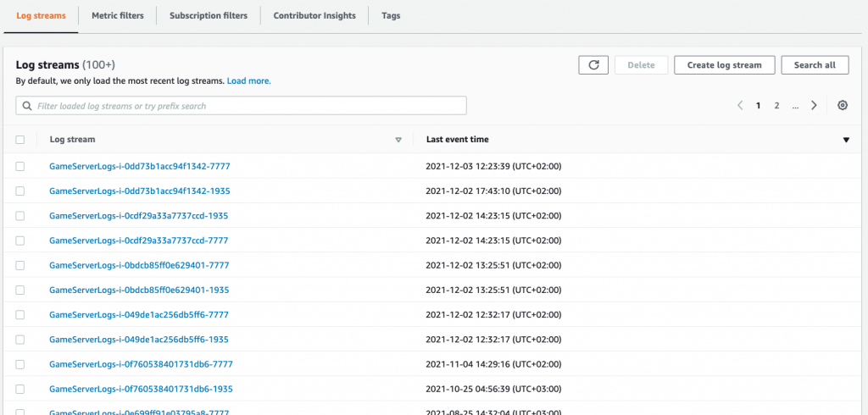This screenshot has width=868, height=415.
Task: Select timestamp 2021-12-03 12:23:39 (UTC+02:00)
Action: tap(494, 166)
